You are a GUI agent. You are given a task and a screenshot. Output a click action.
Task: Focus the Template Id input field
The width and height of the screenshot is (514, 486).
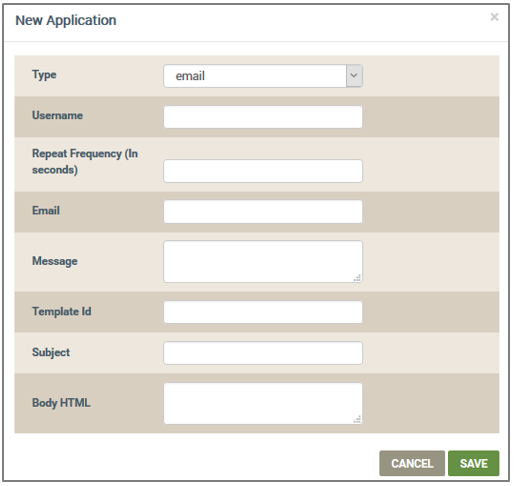pyautogui.click(x=263, y=312)
